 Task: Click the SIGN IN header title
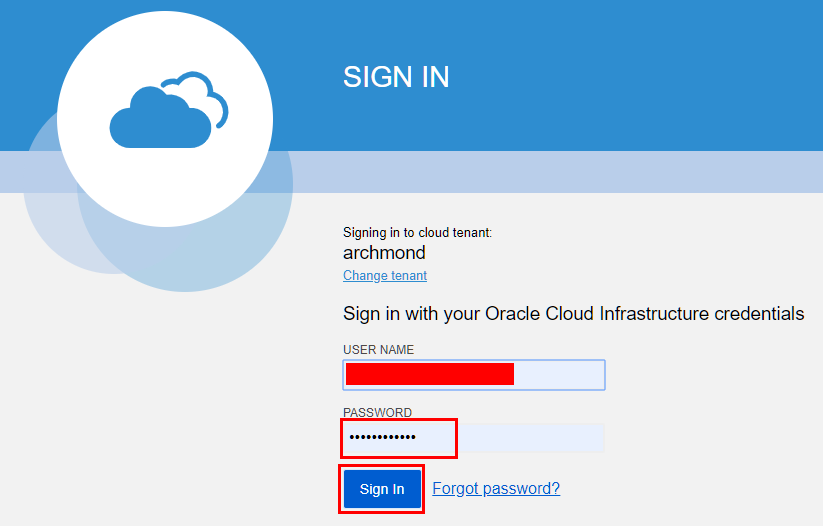(x=396, y=77)
